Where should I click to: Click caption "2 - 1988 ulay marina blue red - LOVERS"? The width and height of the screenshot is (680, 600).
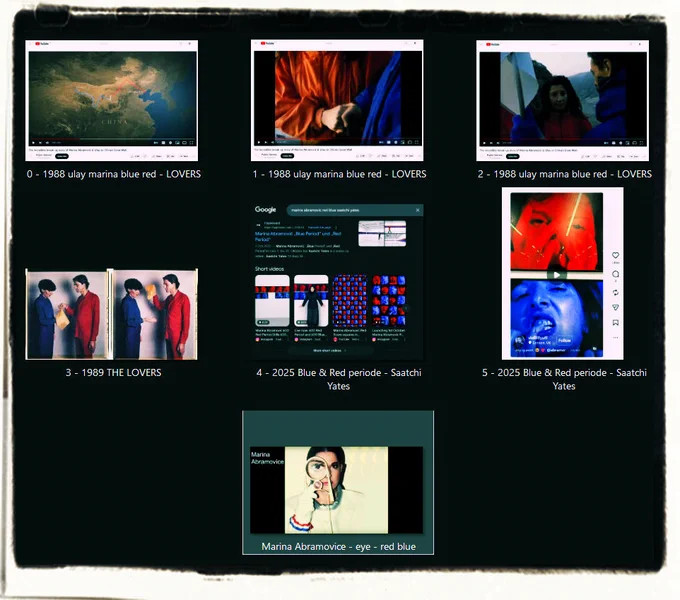click(565, 174)
